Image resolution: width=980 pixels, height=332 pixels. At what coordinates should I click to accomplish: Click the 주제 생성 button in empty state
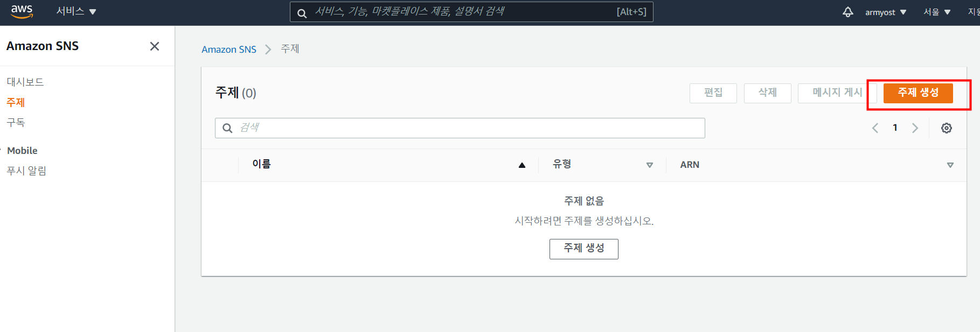(x=583, y=249)
